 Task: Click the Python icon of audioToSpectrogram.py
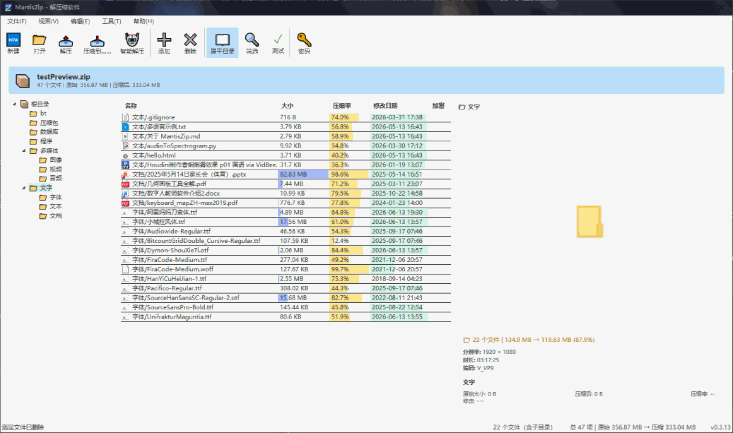click(x=125, y=146)
